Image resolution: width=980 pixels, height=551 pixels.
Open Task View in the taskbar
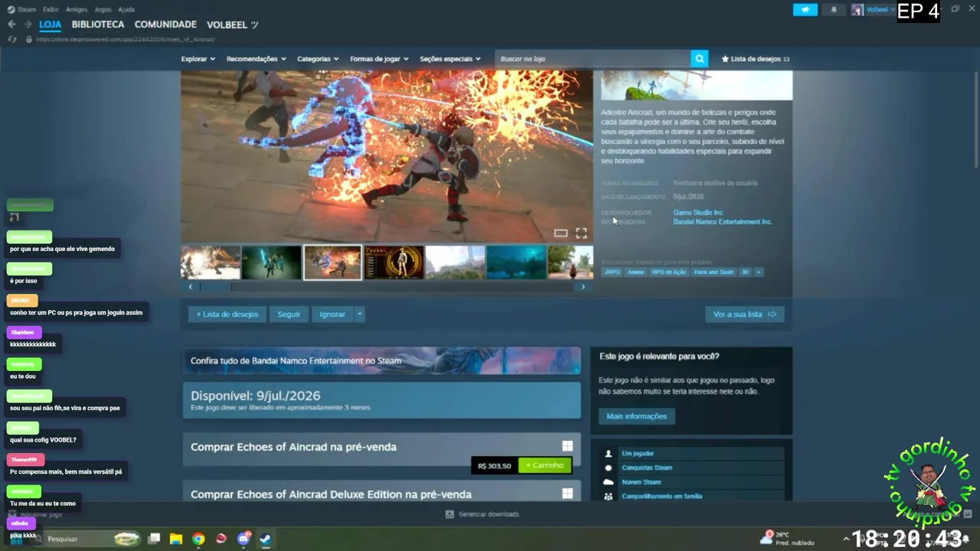(154, 539)
